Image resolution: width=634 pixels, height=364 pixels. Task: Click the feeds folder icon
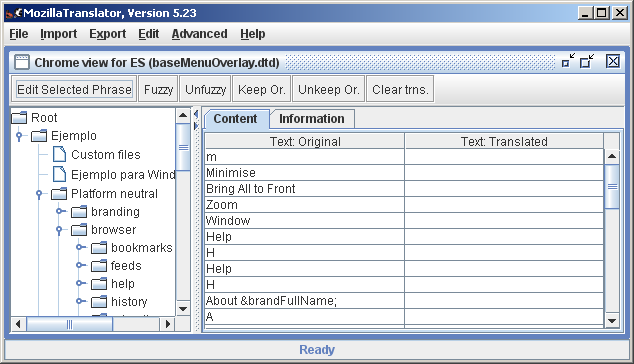99,266
